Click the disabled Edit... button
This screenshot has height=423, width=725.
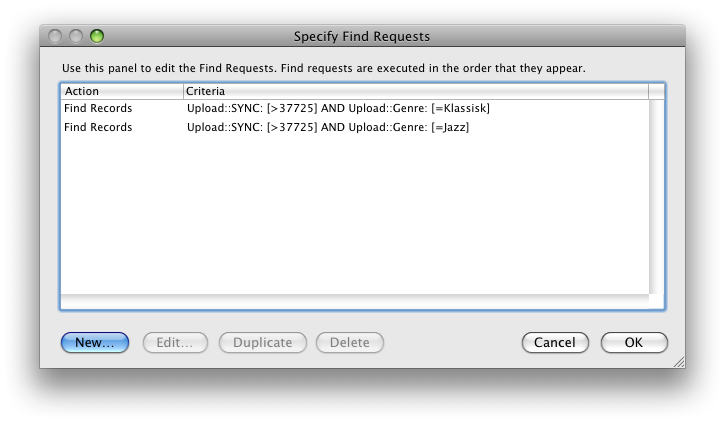(x=175, y=343)
